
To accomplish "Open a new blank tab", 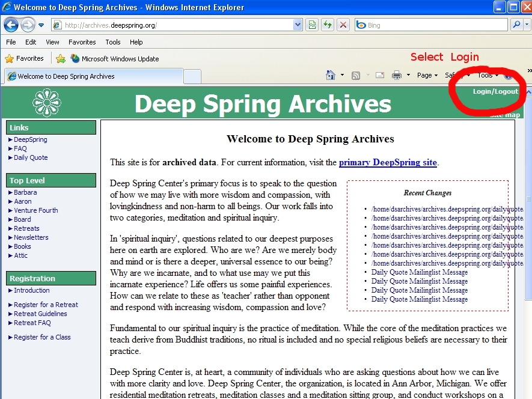I will (192, 77).
